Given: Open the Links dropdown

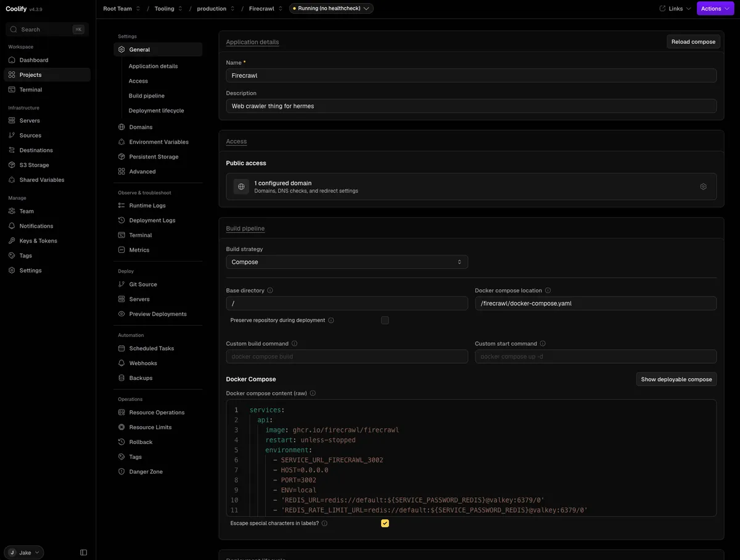Looking at the screenshot, I should coord(675,9).
